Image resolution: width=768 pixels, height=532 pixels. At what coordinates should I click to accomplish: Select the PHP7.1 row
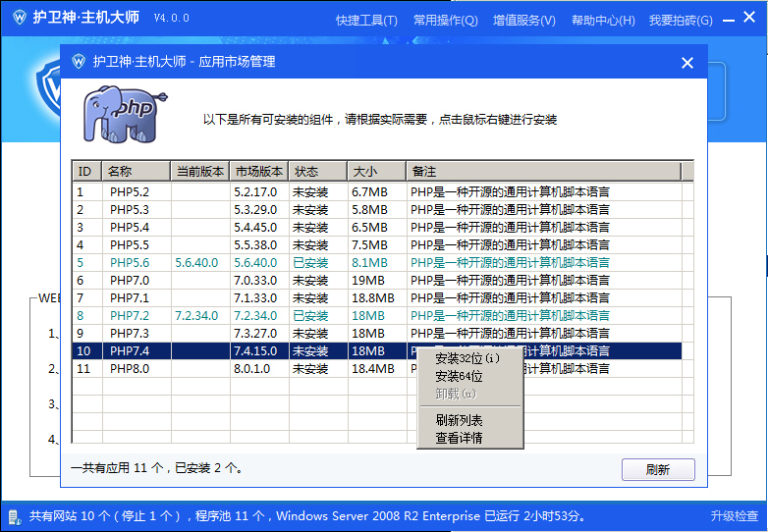click(377, 297)
